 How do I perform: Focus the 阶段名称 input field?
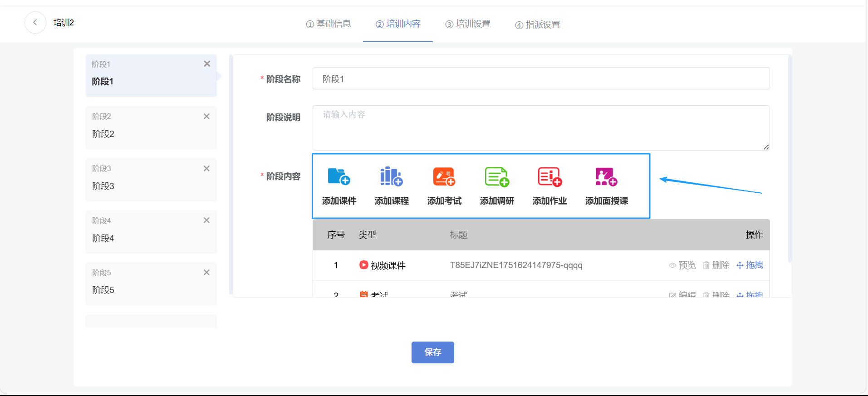[541, 78]
